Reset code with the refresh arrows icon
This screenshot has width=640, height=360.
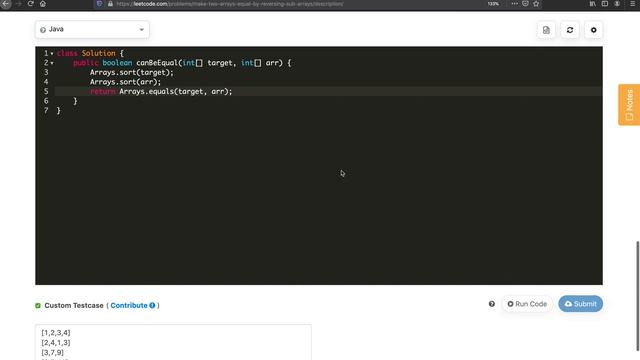(x=570, y=30)
